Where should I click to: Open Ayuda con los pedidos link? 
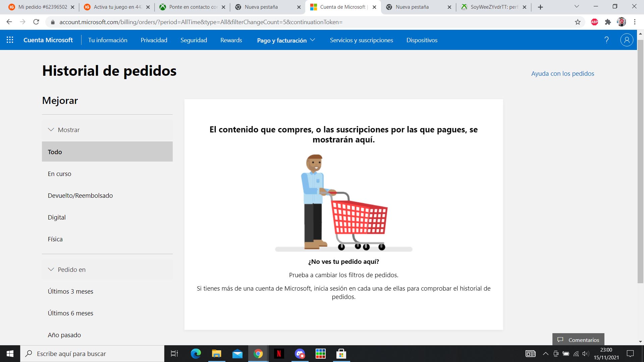(562, 73)
